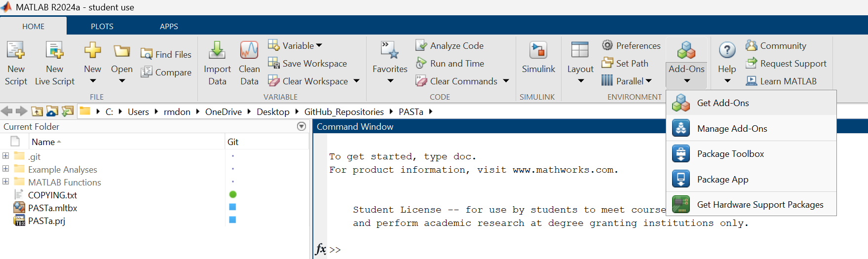Select the PASTa.prj file

[x=46, y=221]
